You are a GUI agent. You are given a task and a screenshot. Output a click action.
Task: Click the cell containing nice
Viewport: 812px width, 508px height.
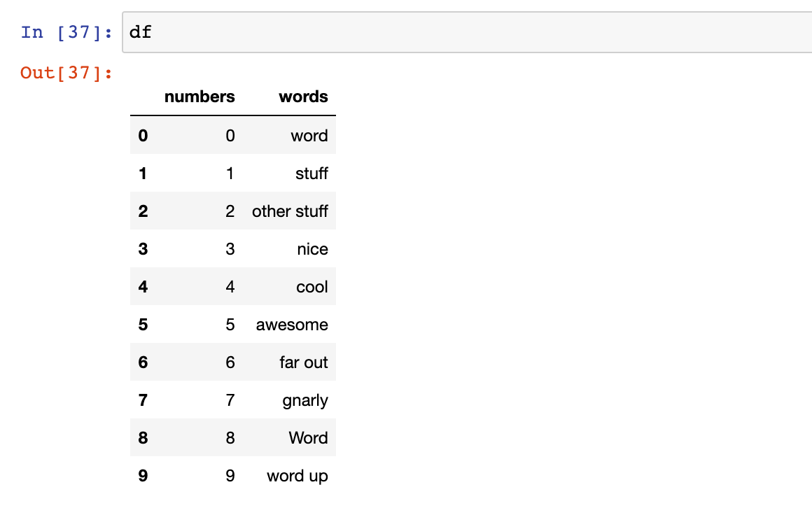[313, 248]
